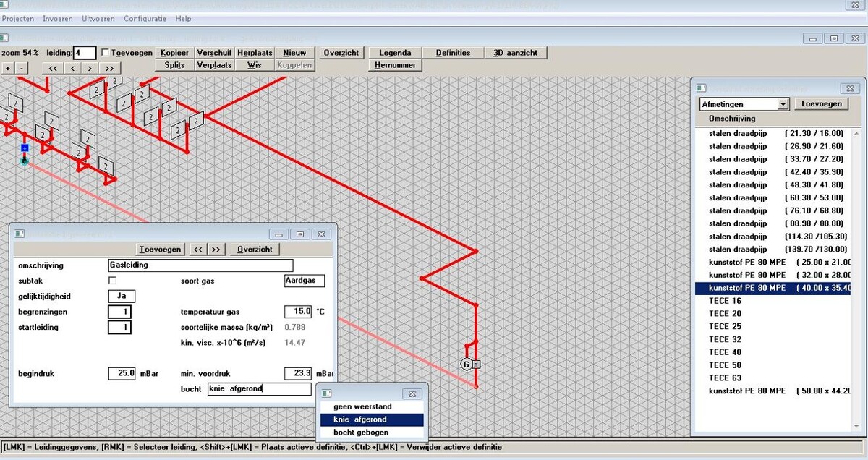Enable the Toevoegen checkbox in toolbar
This screenshot has width=868, height=460.
pyautogui.click(x=106, y=53)
